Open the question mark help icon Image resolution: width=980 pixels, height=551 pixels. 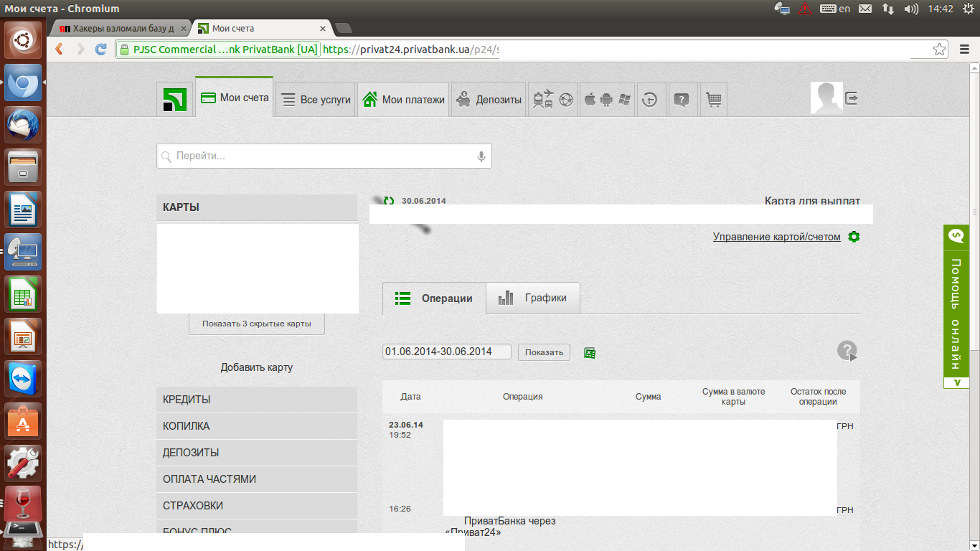682,100
